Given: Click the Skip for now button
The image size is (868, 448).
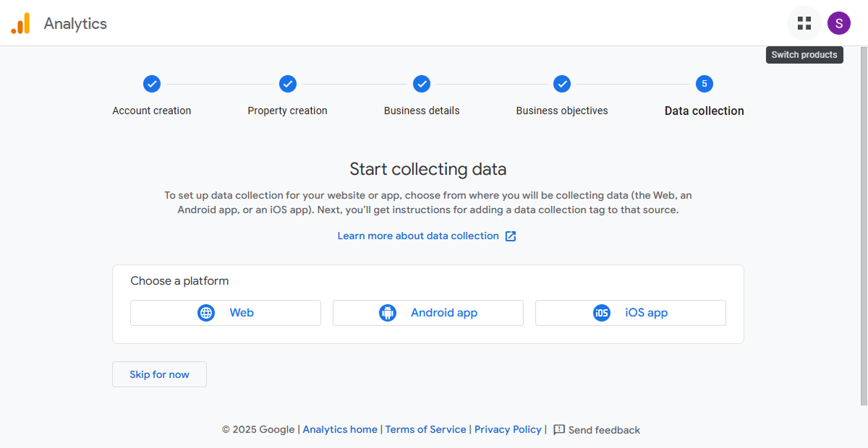Looking at the screenshot, I should [159, 374].
